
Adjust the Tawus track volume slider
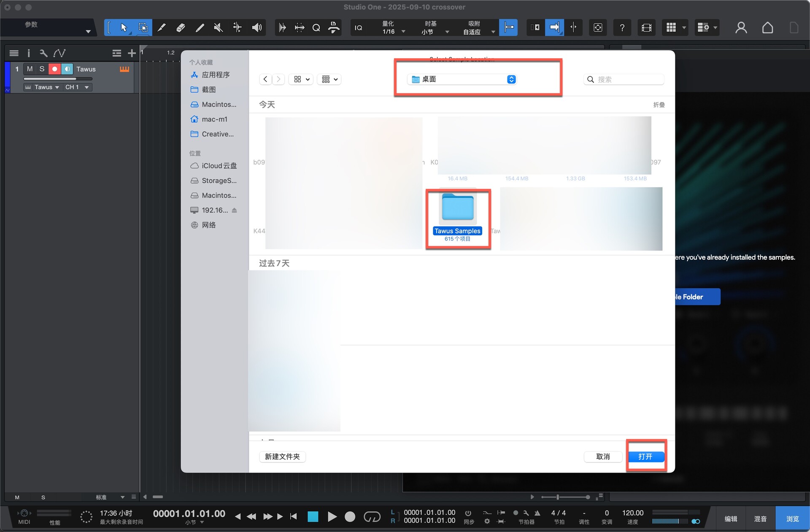pyautogui.click(x=58, y=79)
